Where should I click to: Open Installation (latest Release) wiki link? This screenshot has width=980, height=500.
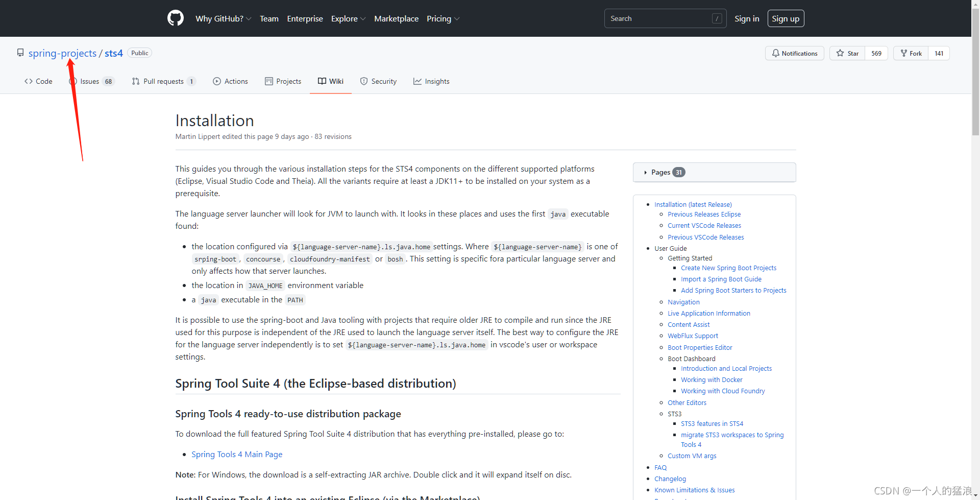point(693,204)
